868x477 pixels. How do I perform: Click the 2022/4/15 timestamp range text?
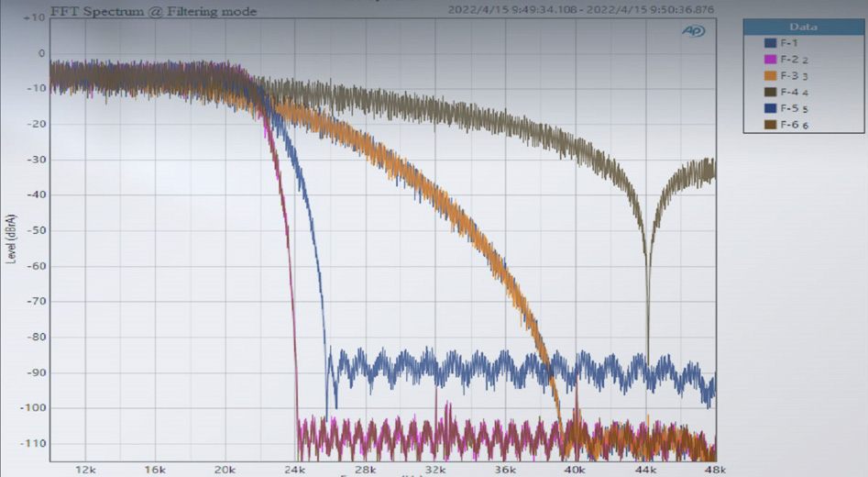pos(581,10)
